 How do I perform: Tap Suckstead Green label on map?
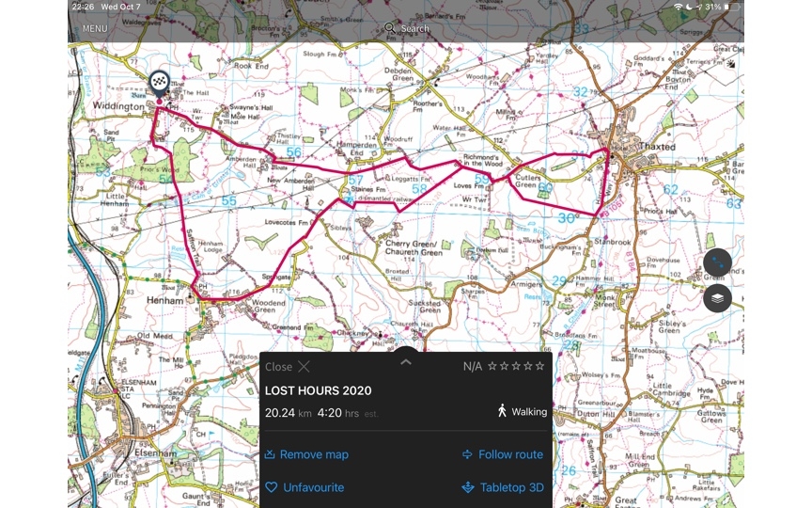(425, 307)
